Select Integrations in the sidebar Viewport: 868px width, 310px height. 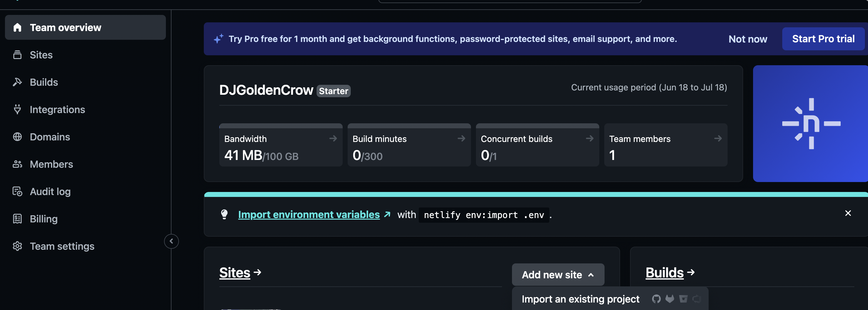click(x=85, y=109)
